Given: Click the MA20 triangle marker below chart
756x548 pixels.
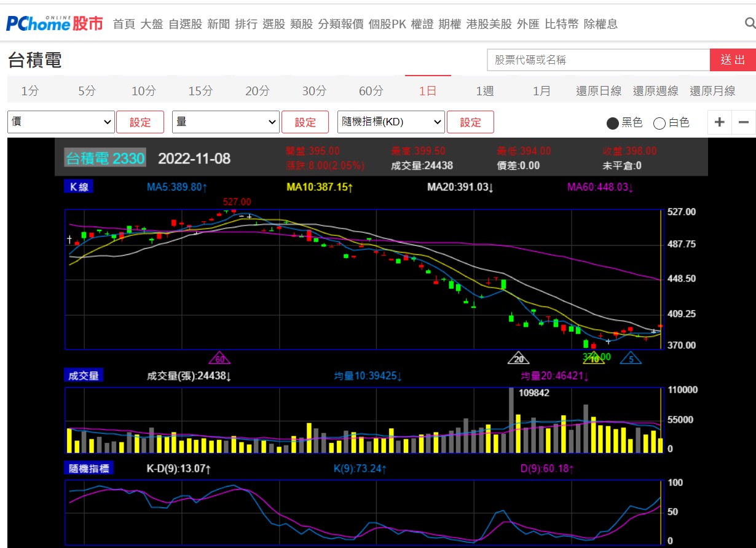Looking at the screenshot, I should (519, 358).
